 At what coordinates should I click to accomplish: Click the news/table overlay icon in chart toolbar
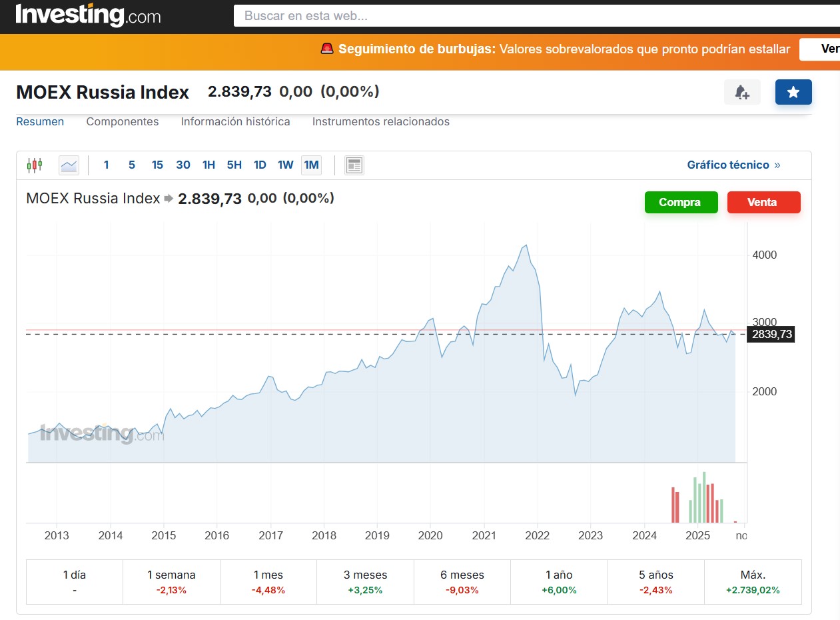354,165
